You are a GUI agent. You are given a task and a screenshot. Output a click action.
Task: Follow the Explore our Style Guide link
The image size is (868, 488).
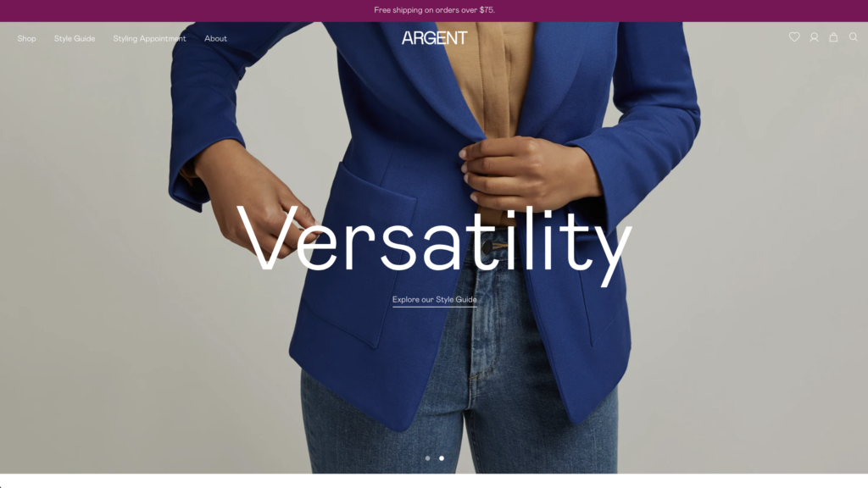tap(435, 300)
